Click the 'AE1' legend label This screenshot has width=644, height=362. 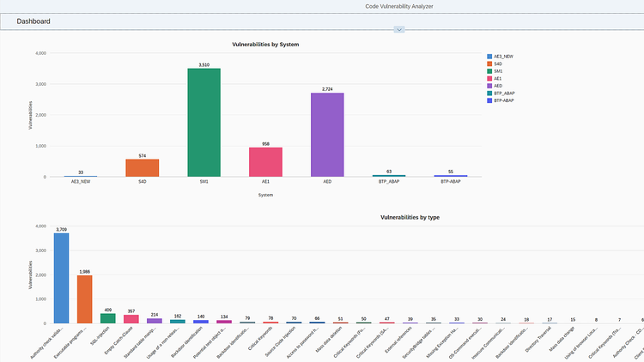pyautogui.click(x=498, y=78)
